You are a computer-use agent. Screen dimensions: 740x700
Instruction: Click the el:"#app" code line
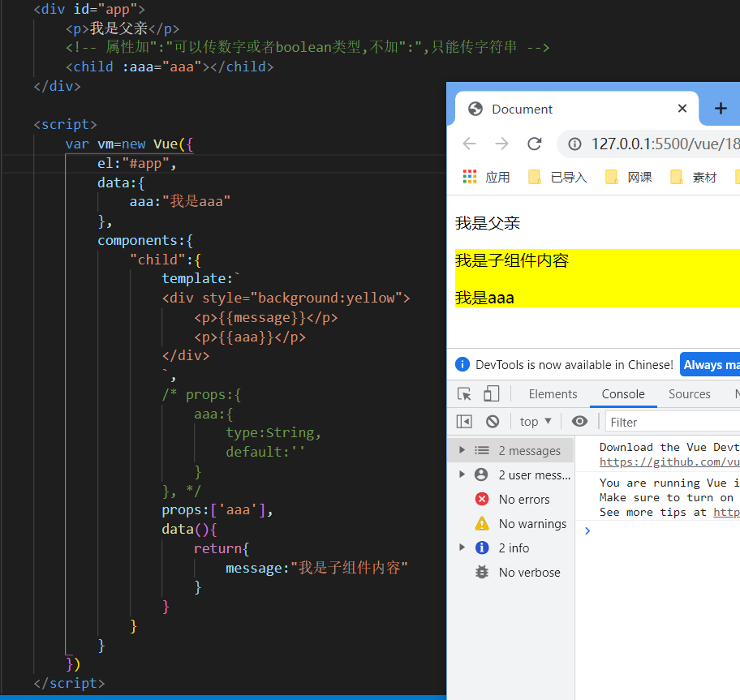pyautogui.click(x=137, y=164)
